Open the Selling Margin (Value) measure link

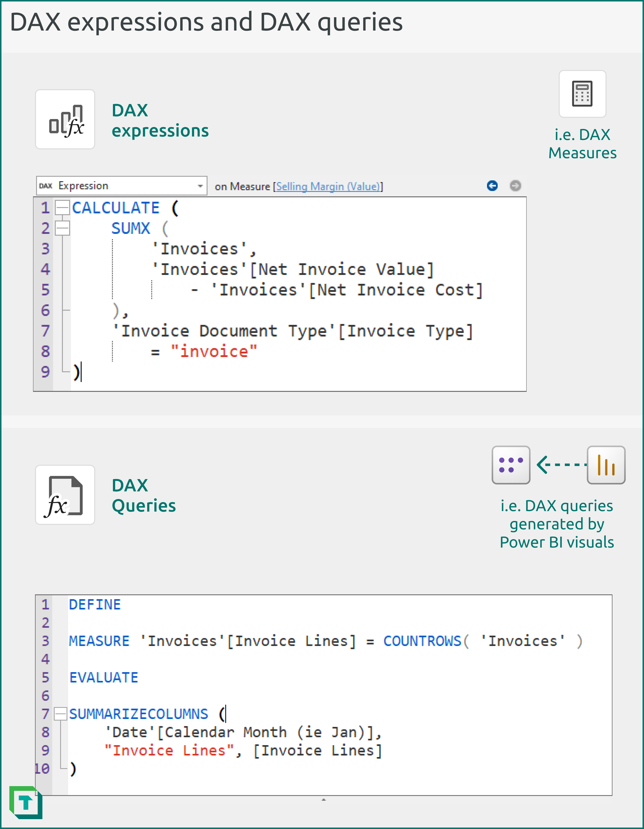pyautogui.click(x=328, y=186)
